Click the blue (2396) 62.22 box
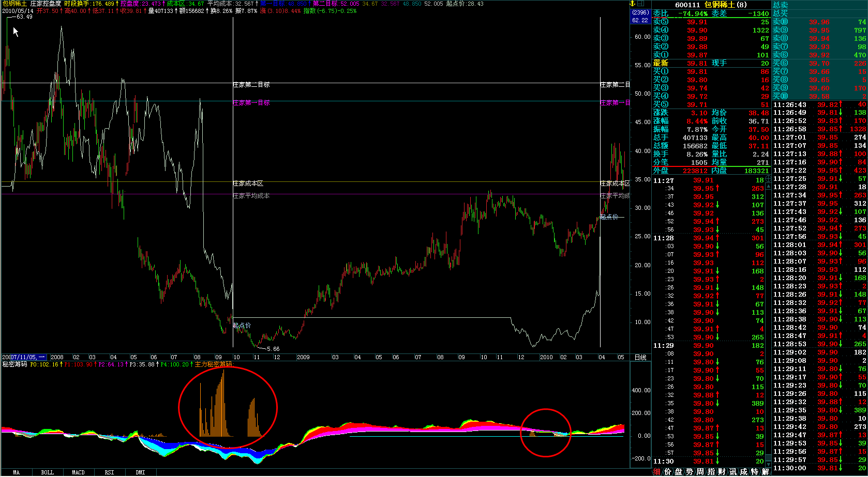The image size is (868, 477). tap(640, 17)
